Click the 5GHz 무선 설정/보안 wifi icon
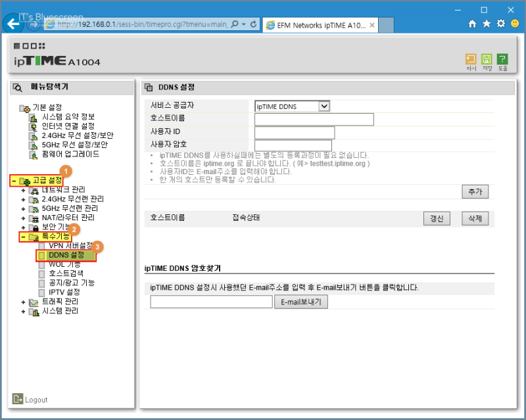 33,146
